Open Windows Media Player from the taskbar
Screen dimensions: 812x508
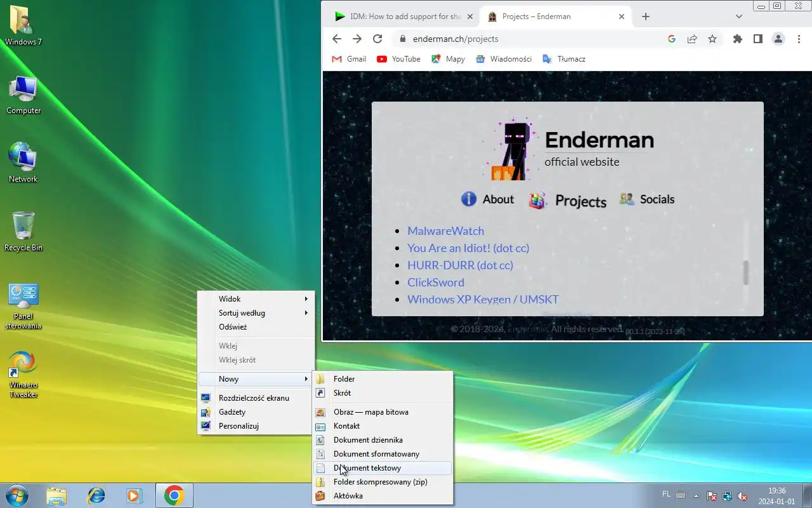(x=134, y=495)
